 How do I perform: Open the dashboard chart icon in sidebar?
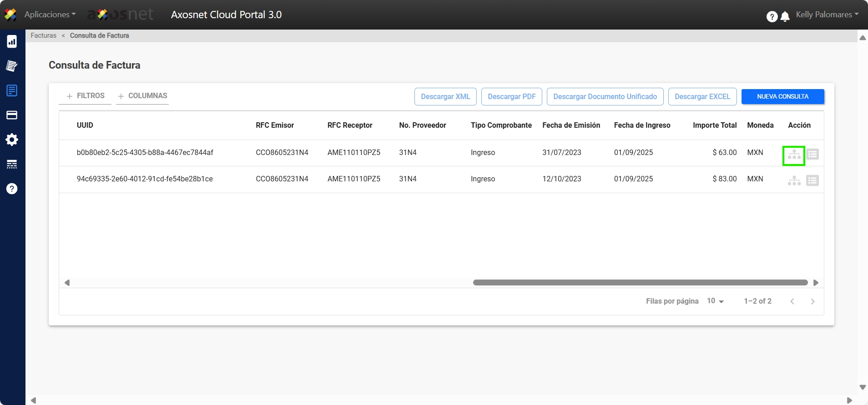point(12,42)
